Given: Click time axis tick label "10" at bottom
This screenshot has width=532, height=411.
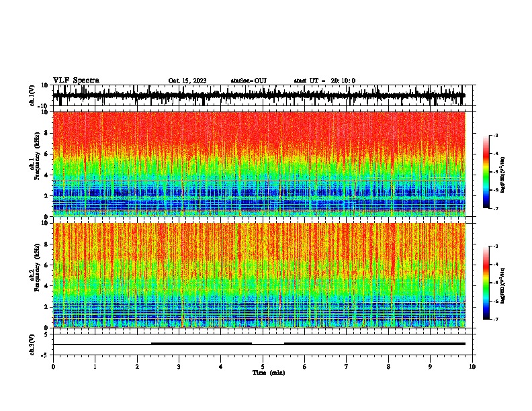Looking at the screenshot, I should click(472, 367).
